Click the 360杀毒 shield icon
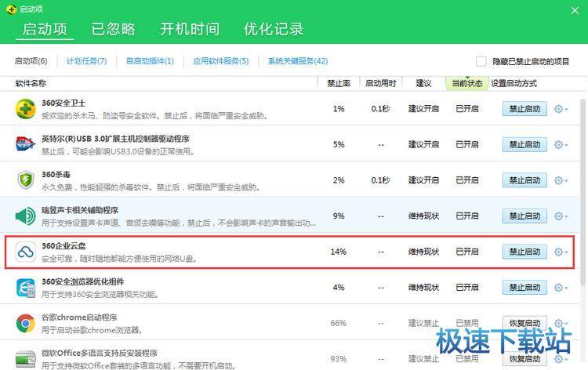 26,180
